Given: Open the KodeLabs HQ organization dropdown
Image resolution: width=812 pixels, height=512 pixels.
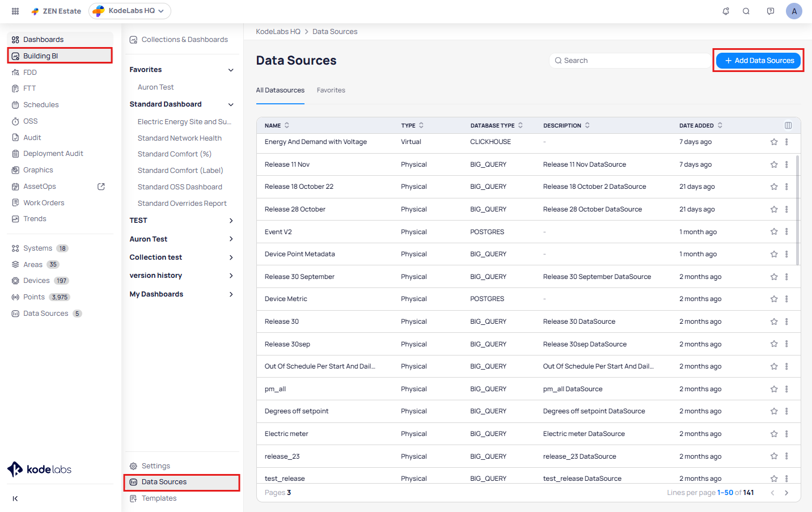Looking at the screenshot, I should tap(130, 11).
